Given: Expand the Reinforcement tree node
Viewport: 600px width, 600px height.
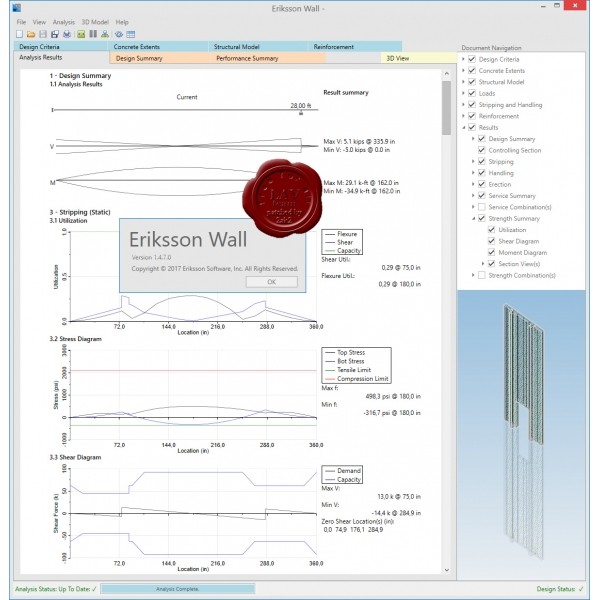Looking at the screenshot, I should [463, 116].
